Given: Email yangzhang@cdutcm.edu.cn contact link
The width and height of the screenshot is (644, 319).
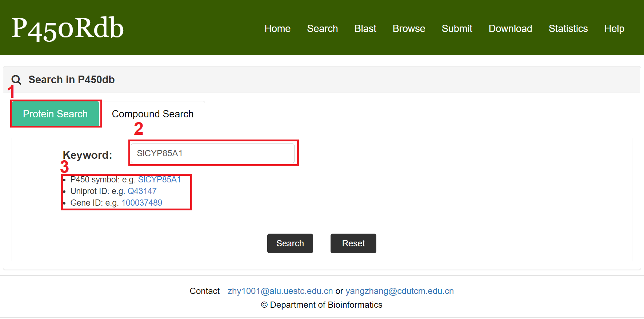Looking at the screenshot, I should click(400, 291).
